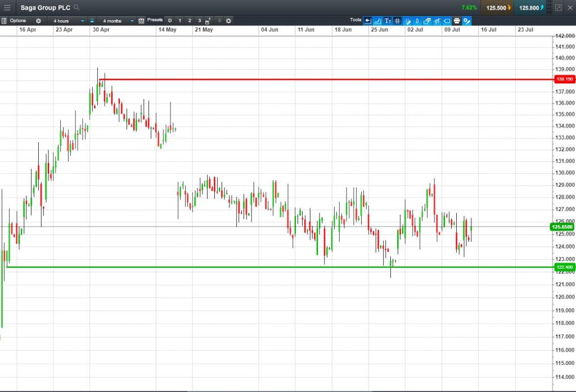Click the 23 Jul date label

[x=525, y=30]
